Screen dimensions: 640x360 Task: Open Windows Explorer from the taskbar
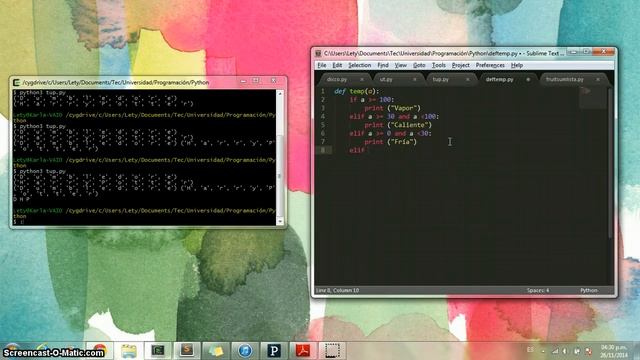click(x=129, y=351)
